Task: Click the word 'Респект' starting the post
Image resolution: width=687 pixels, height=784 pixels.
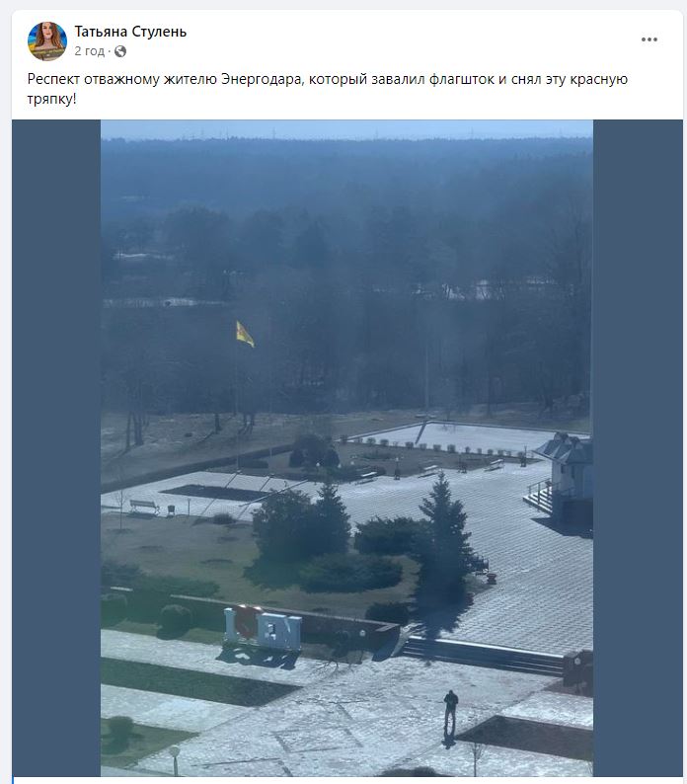Action: pos(53,80)
